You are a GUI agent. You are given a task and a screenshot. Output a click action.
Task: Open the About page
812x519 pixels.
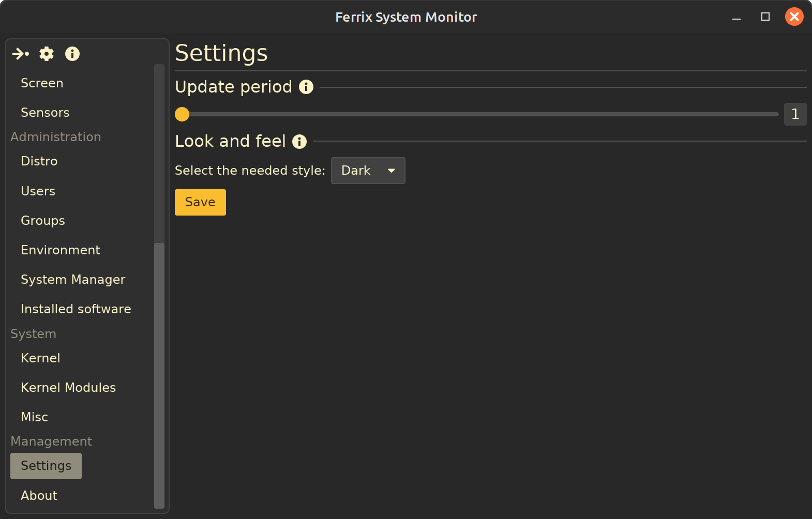(x=39, y=496)
